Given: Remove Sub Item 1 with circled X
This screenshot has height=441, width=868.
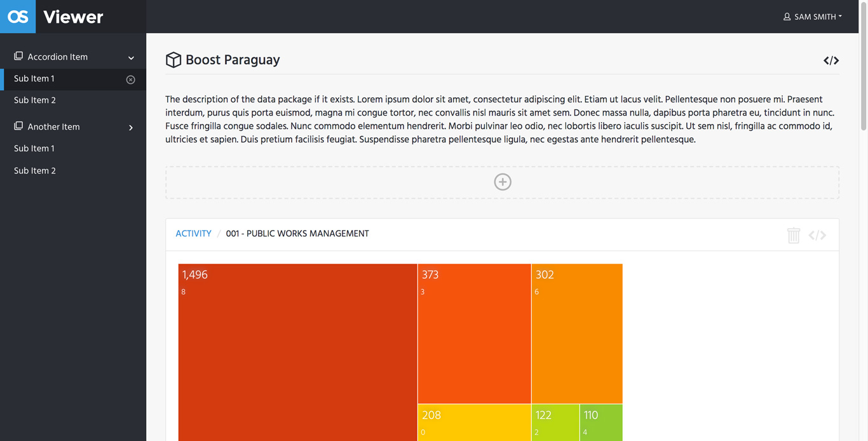Looking at the screenshot, I should pos(130,79).
